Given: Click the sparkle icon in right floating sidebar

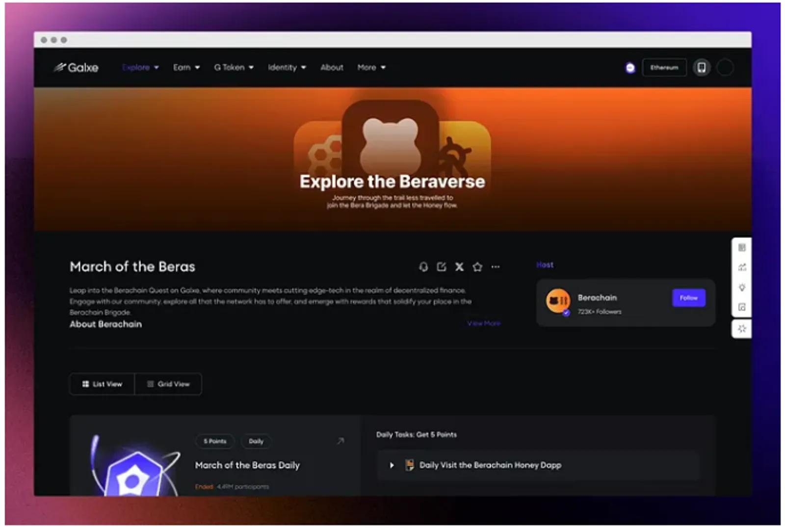Looking at the screenshot, I should pos(742,329).
